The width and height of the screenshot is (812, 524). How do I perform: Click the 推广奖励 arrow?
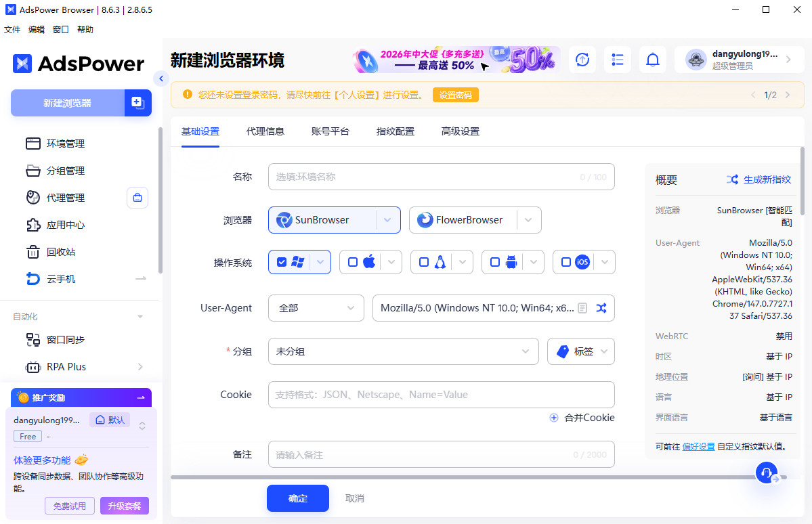pyautogui.click(x=140, y=397)
